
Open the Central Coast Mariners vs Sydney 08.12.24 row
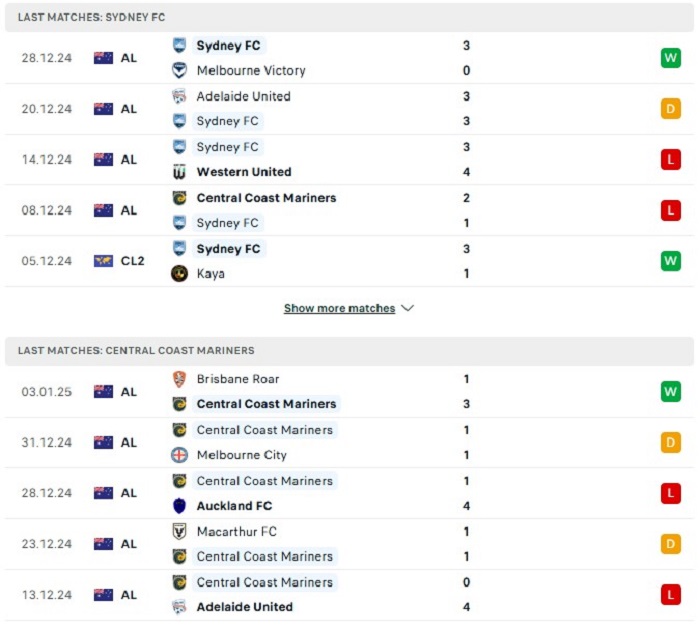(349, 210)
